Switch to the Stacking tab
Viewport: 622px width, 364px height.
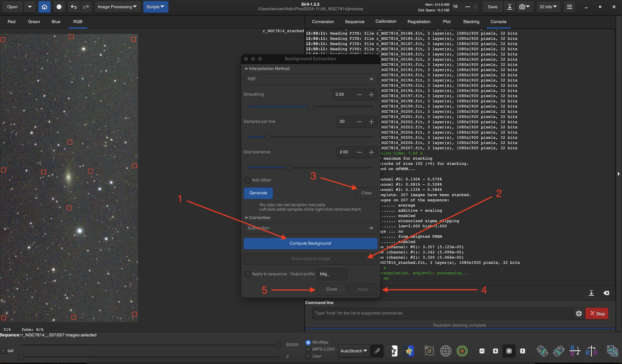[471, 22]
